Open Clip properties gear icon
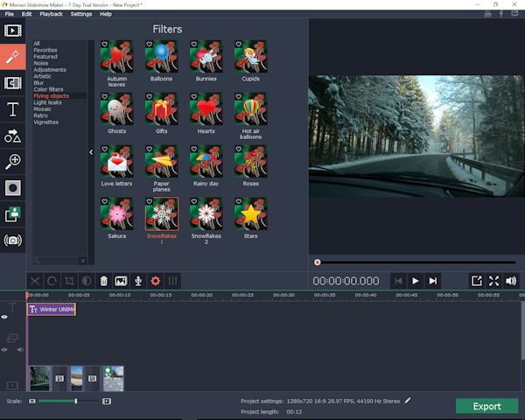 point(156,281)
